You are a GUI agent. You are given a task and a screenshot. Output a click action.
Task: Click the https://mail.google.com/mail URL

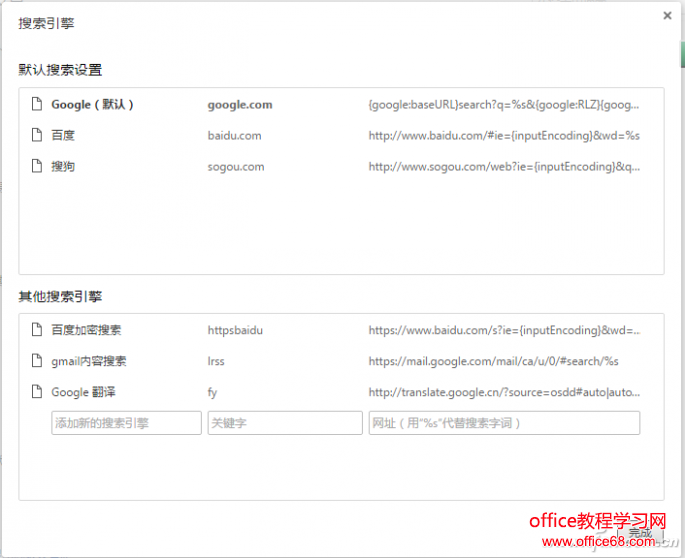click(x=493, y=361)
